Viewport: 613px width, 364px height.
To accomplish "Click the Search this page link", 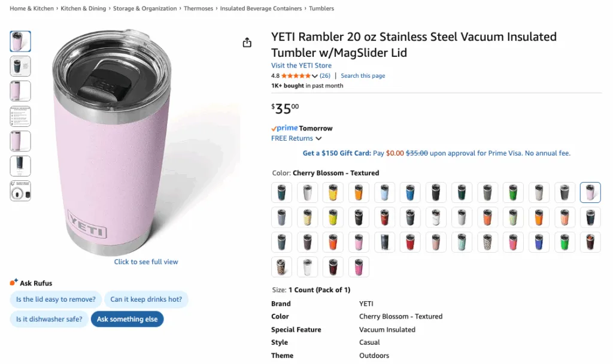I will (363, 76).
